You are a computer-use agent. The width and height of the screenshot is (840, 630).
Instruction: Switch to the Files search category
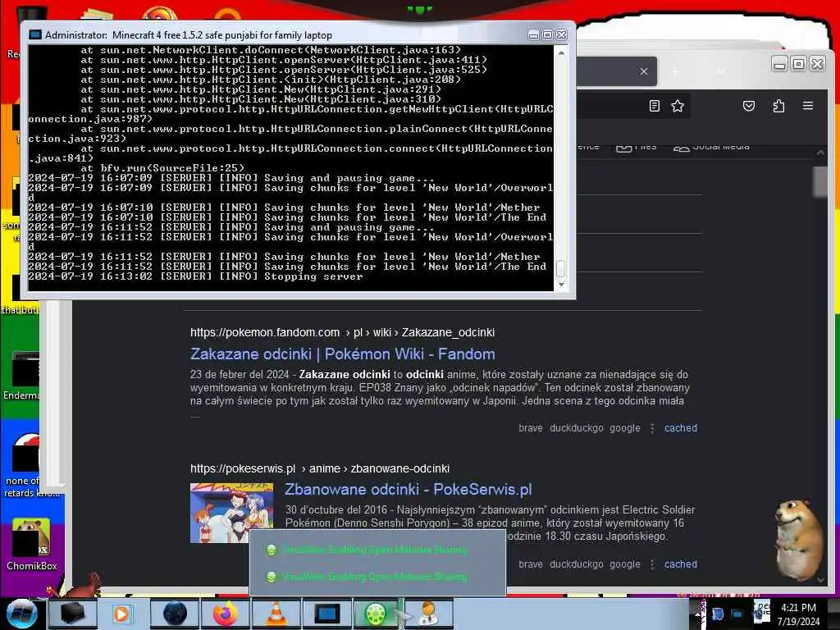coord(636,146)
